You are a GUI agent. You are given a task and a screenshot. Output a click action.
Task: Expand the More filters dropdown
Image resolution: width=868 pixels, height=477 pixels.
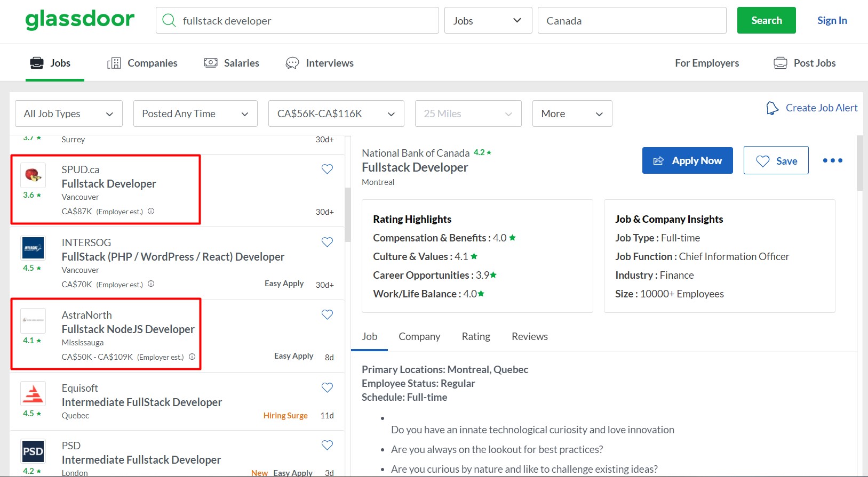tap(572, 114)
